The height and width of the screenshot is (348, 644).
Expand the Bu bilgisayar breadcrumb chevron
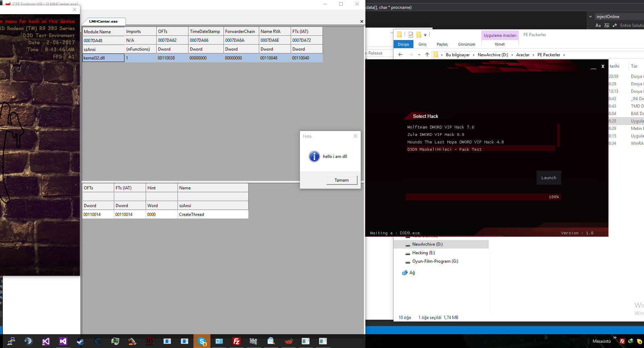click(474, 55)
